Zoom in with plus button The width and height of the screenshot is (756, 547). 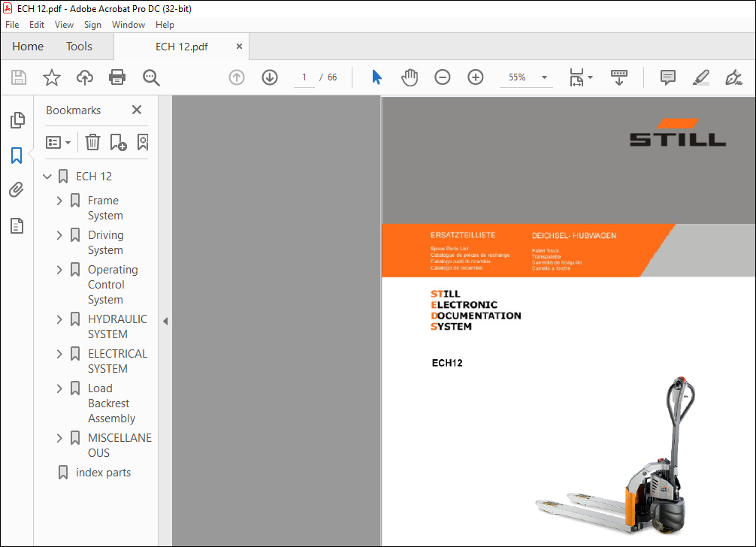coord(476,77)
